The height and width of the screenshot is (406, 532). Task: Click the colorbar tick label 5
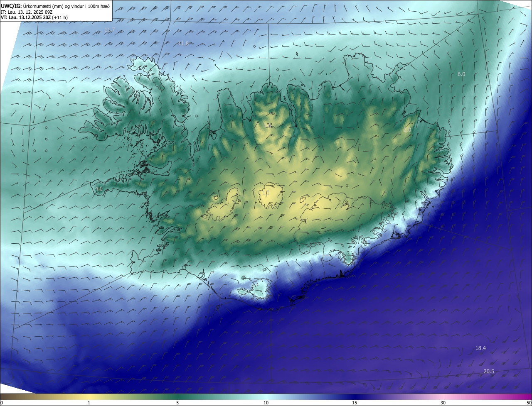[177, 403]
